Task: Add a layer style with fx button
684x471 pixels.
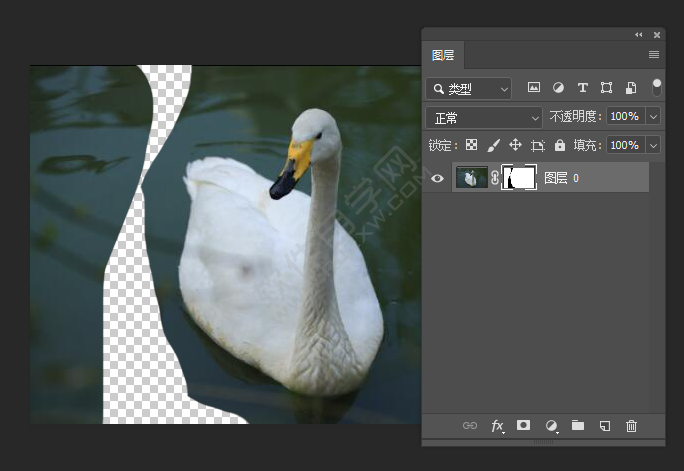Action: 497,426
